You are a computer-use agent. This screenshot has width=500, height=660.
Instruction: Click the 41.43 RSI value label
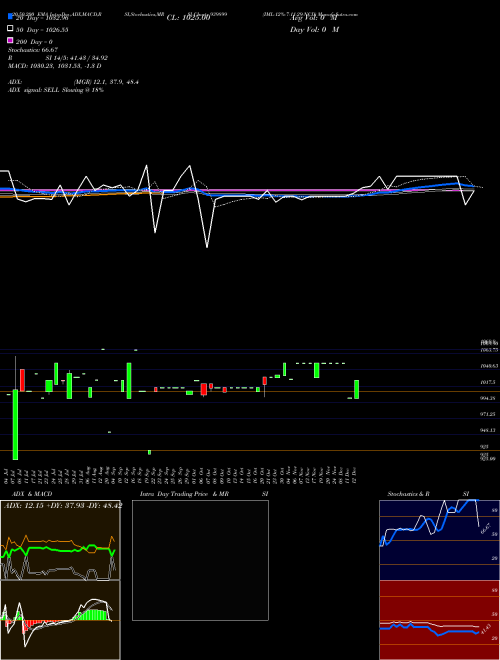tap(485, 631)
